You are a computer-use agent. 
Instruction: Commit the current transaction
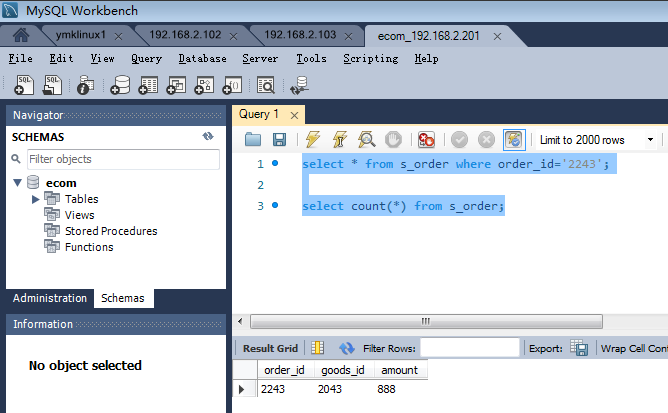coord(459,139)
